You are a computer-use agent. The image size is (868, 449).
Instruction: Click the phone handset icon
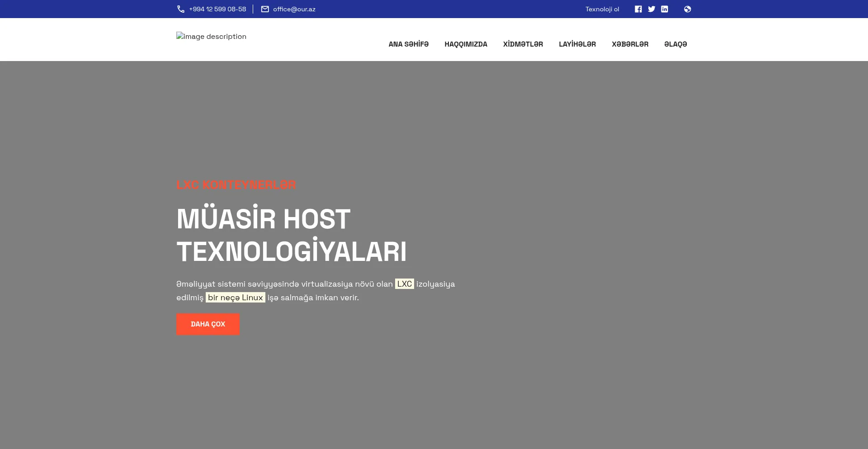181,9
